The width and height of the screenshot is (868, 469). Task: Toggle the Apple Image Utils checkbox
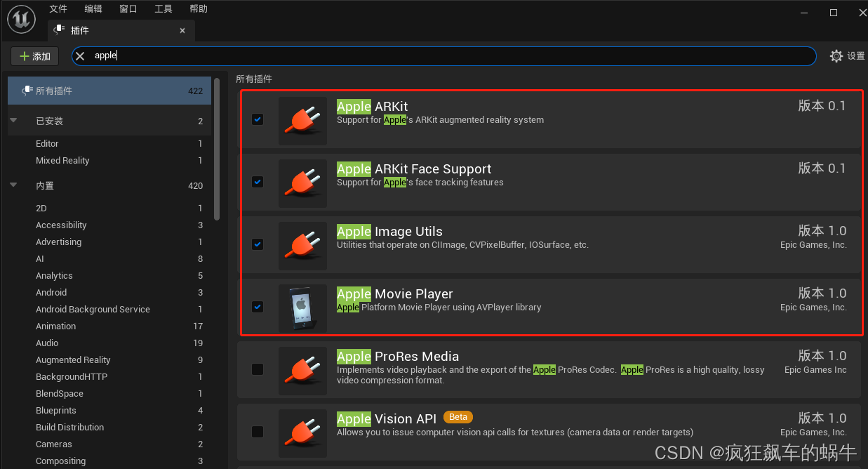tap(258, 244)
